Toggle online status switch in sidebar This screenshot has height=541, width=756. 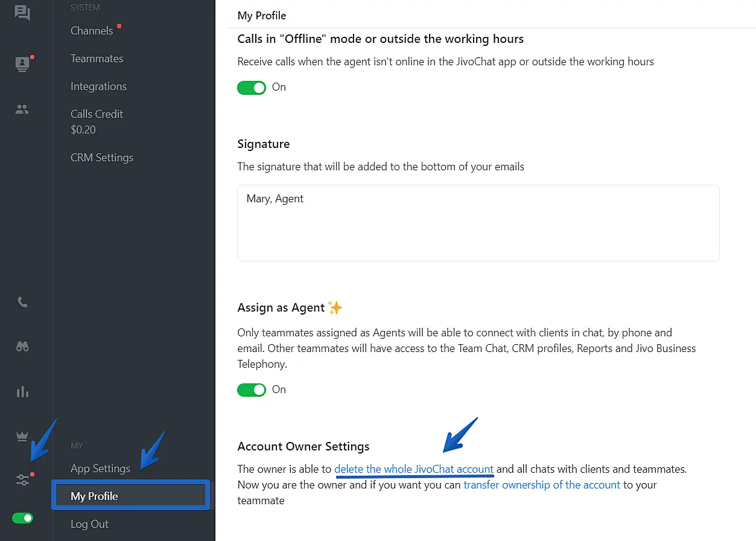23,518
